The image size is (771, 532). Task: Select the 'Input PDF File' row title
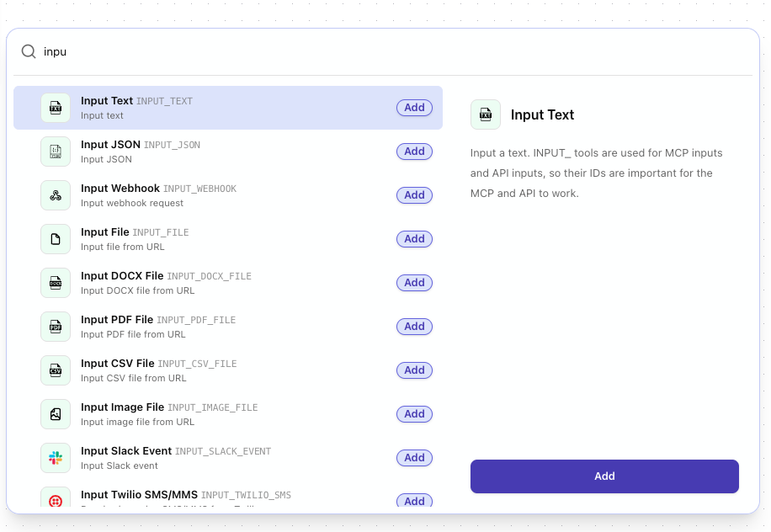pyautogui.click(x=117, y=320)
